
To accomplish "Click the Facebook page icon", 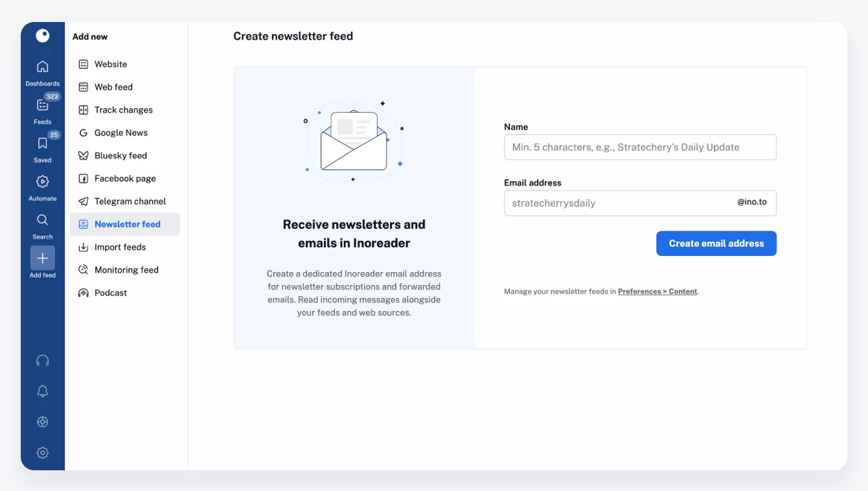I will point(84,179).
